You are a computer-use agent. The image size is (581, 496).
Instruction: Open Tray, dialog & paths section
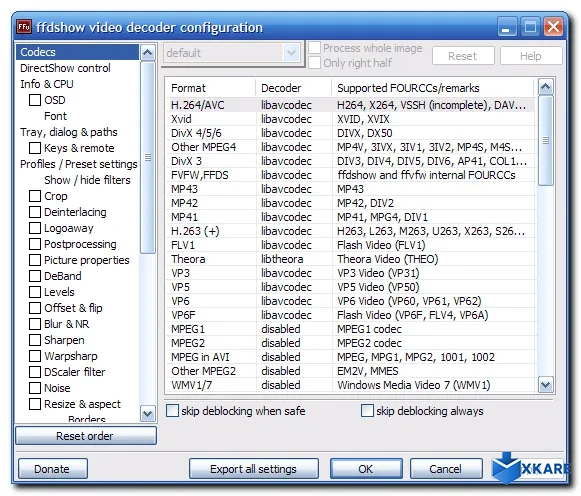[x=69, y=132]
